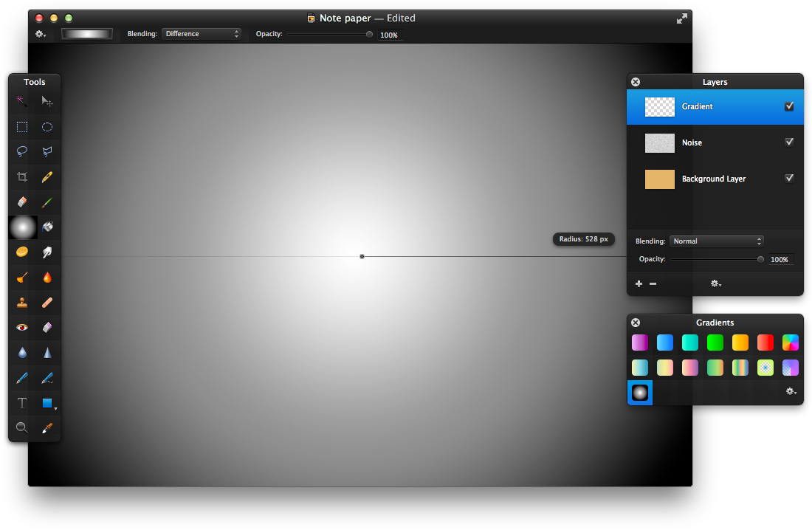The height and width of the screenshot is (530, 812).
Task: Open the Normal blending dropdown in Layers
Action: [716, 241]
